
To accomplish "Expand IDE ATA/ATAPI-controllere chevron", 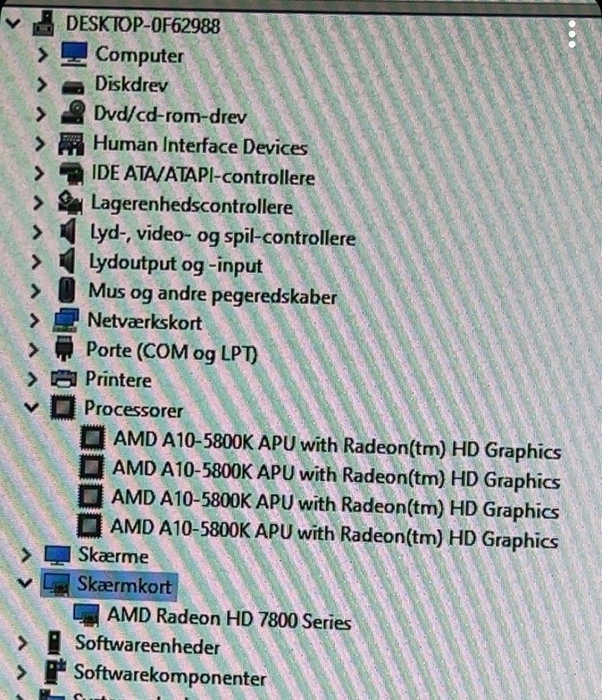I will [x=39, y=173].
